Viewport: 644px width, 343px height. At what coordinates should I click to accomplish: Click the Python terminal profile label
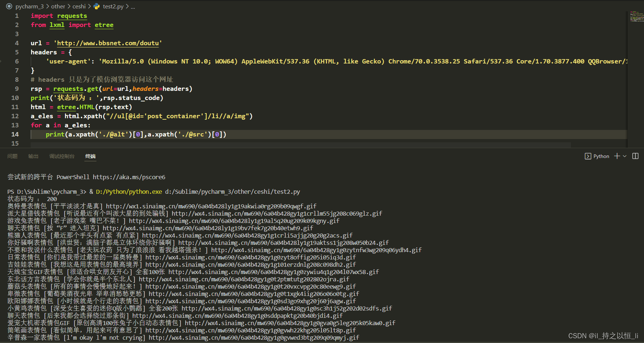(601, 156)
